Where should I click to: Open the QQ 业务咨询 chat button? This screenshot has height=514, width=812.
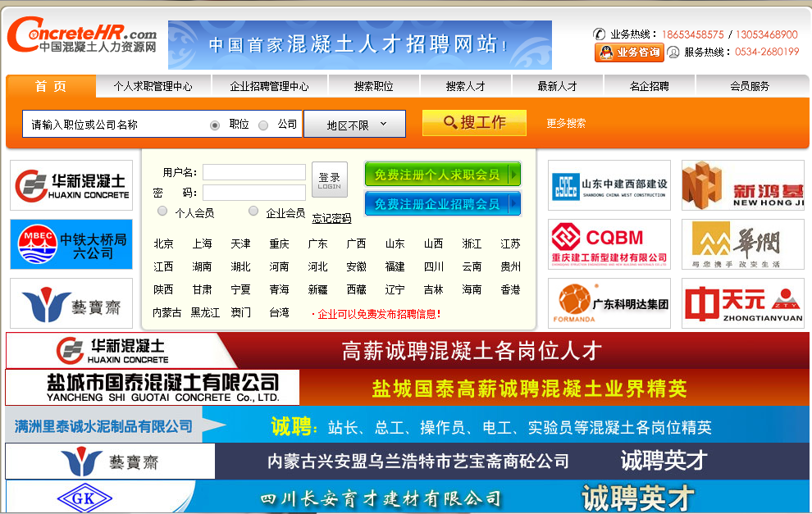[x=629, y=52]
